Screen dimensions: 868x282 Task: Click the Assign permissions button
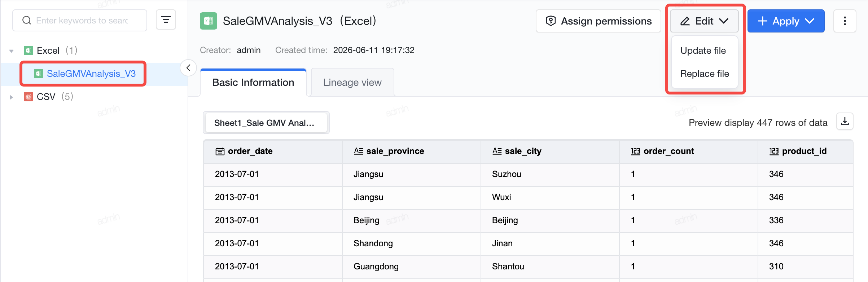599,21
